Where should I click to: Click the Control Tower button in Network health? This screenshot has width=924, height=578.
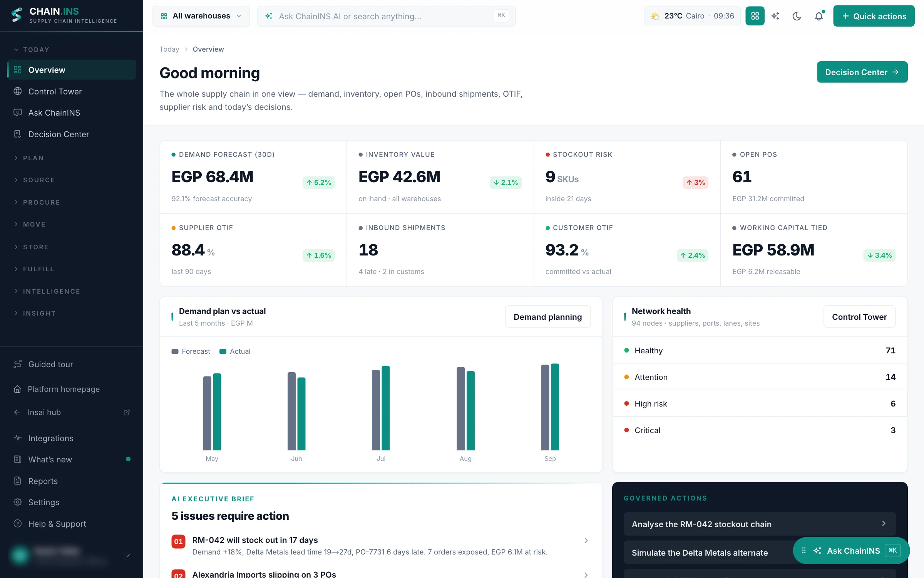(x=859, y=317)
